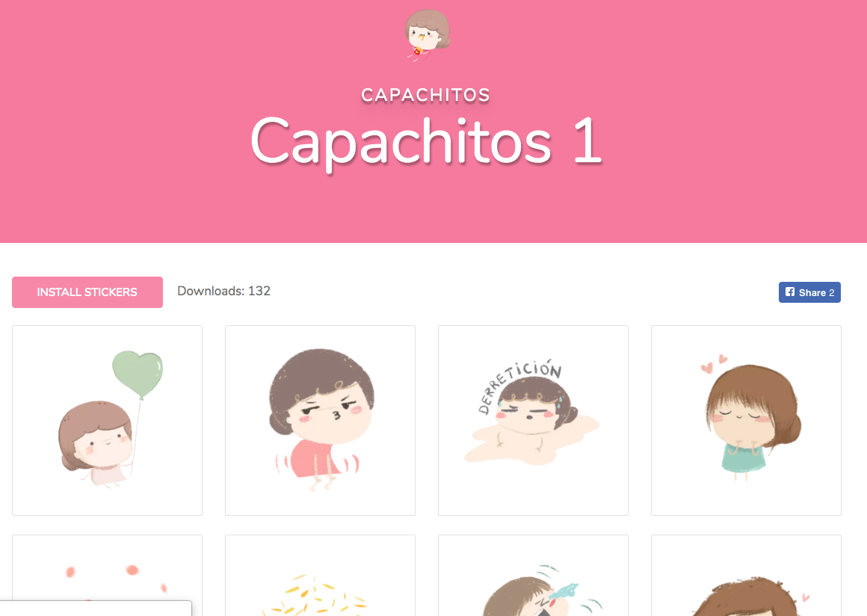Click the CAPACHITOS author link
The width and height of the screenshot is (867, 616).
point(426,95)
